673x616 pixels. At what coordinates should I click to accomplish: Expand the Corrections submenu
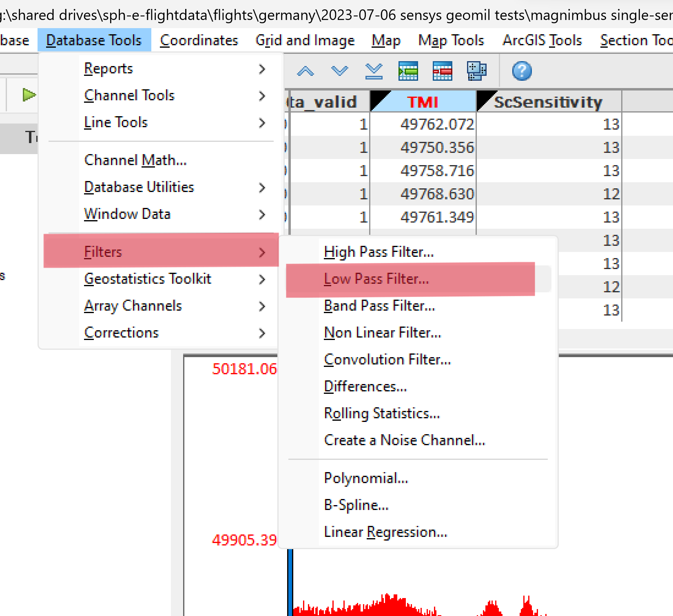click(121, 332)
